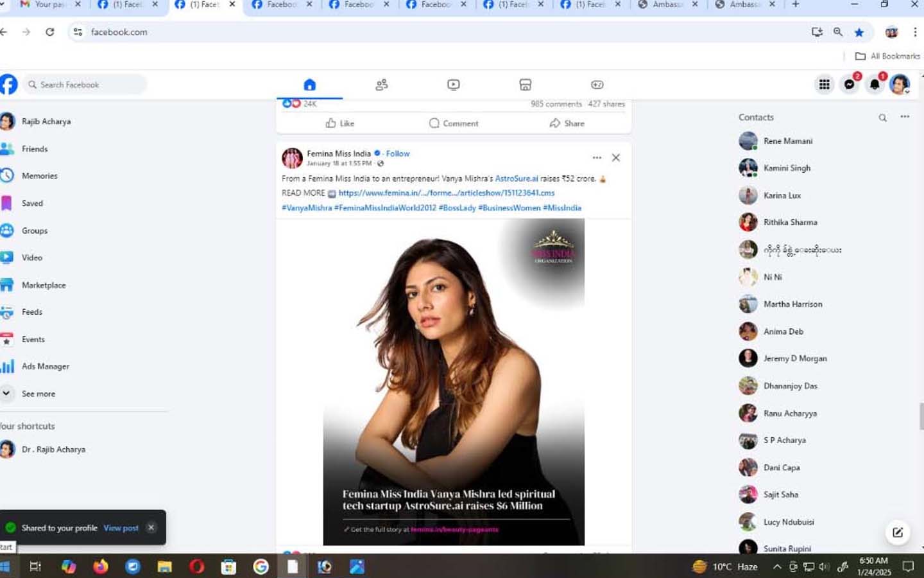This screenshot has width=924, height=578.
Task: Switch to the Your page browser tab
Action: tap(49, 5)
